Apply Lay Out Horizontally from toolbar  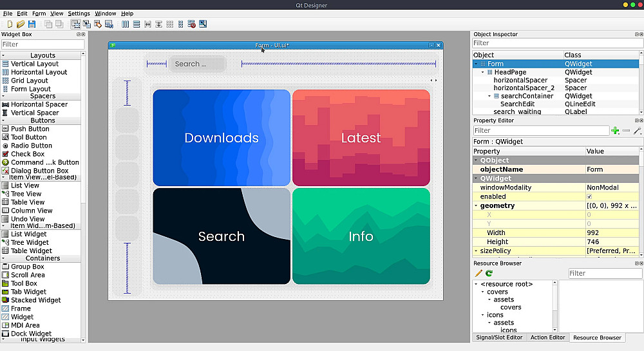coord(126,24)
